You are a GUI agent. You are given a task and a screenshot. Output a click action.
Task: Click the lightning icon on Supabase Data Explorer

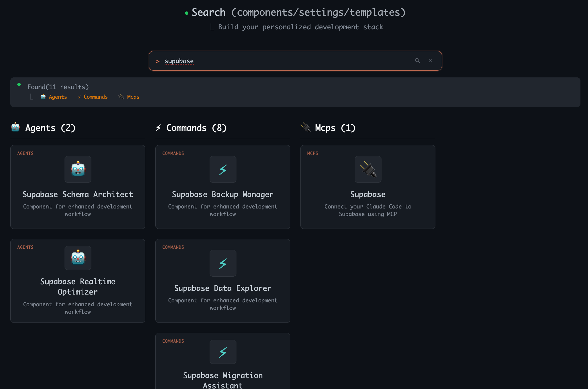(x=223, y=263)
